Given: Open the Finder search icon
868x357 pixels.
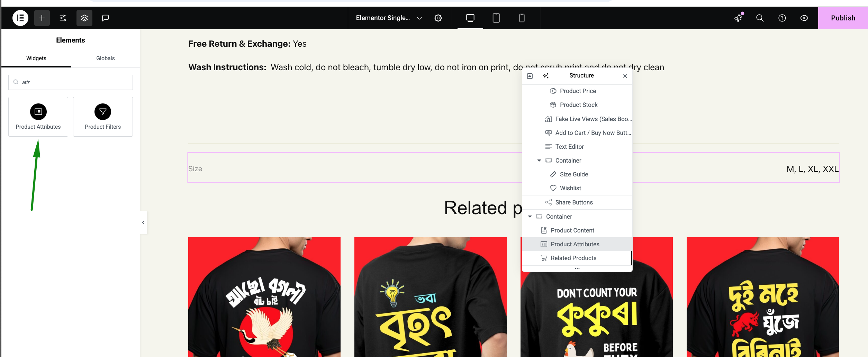Looking at the screenshot, I should tap(760, 18).
